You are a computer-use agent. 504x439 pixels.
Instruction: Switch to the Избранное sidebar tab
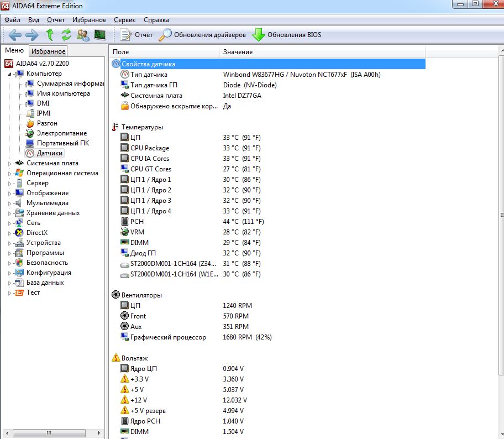[x=48, y=51]
